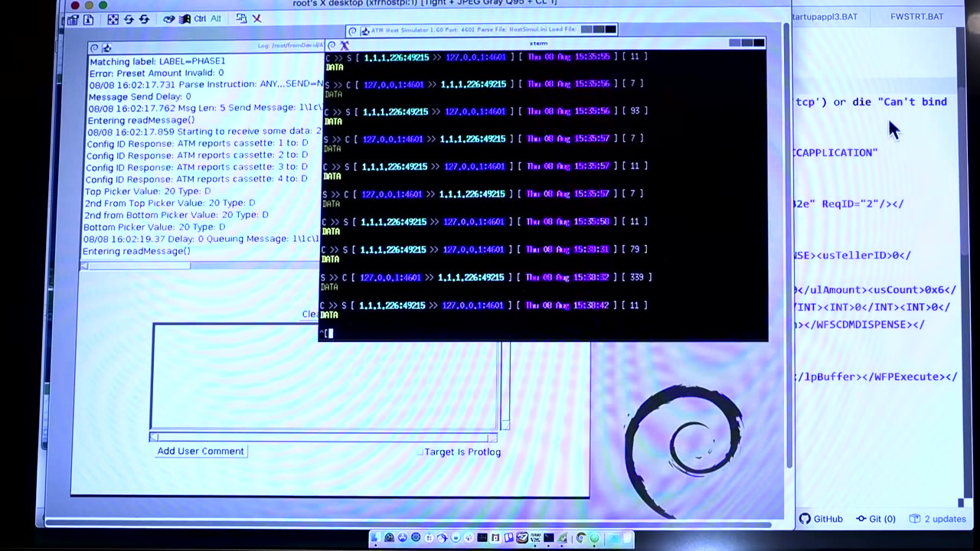Image resolution: width=980 pixels, height=551 pixels.
Task: Click editor line containing ICAPPLICATION
Action: [836, 152]
